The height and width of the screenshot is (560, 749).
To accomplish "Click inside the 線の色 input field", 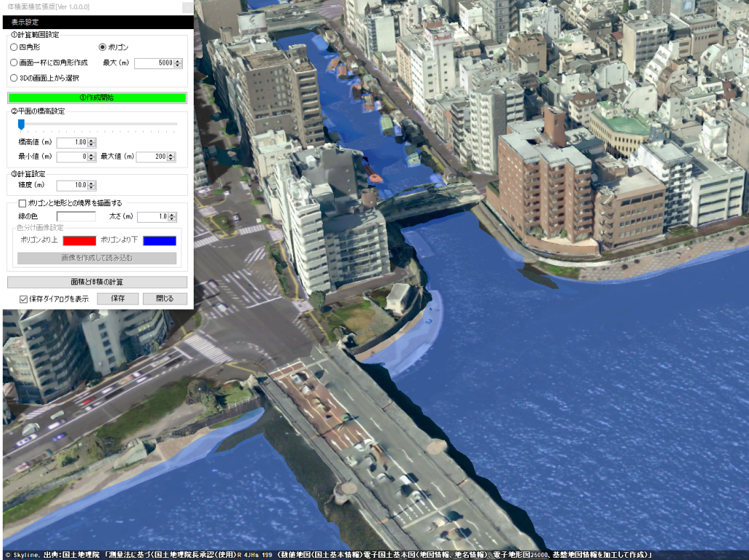I will [x=76, y=216].
